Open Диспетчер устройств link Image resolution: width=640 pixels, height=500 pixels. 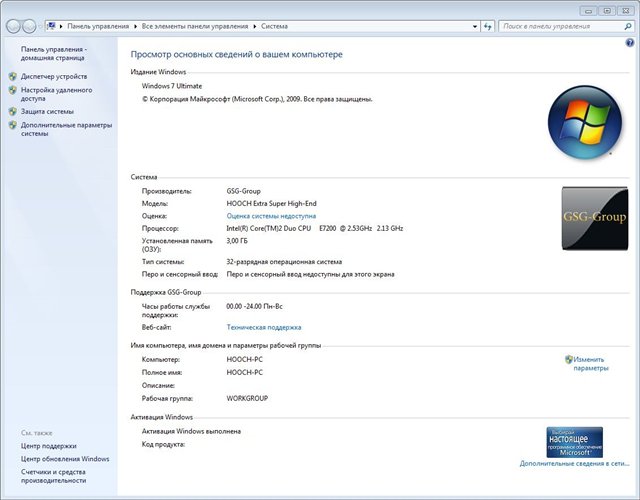[x=54, y=76]
